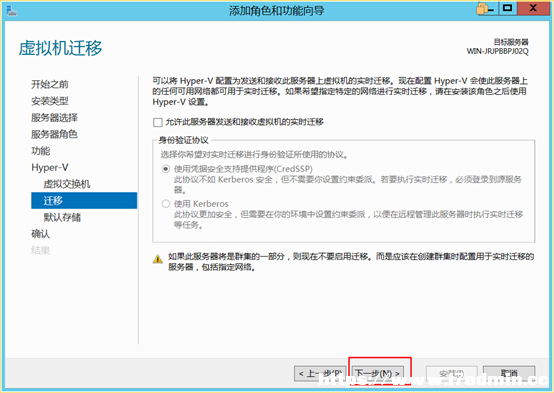Click the wizard icon in title bar
The image size is (554, 393).
(11, 10)
